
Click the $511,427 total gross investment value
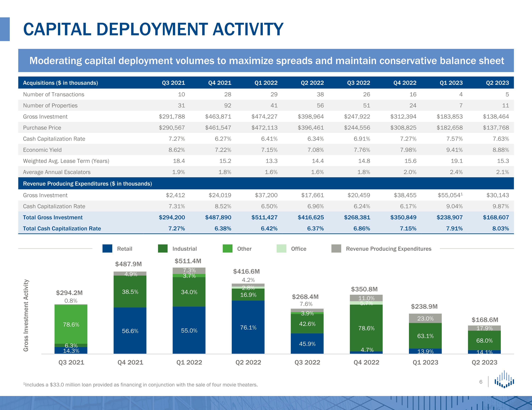pos(264,217)
